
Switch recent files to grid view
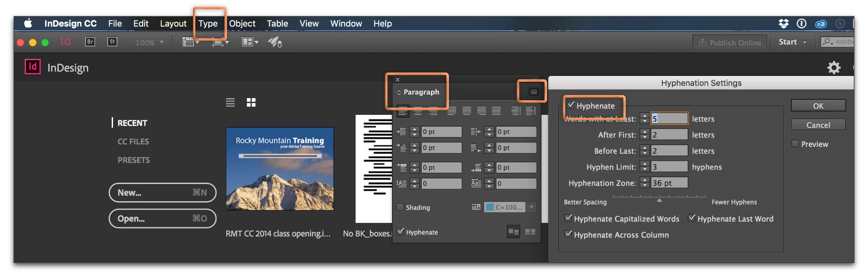point(251,103)
